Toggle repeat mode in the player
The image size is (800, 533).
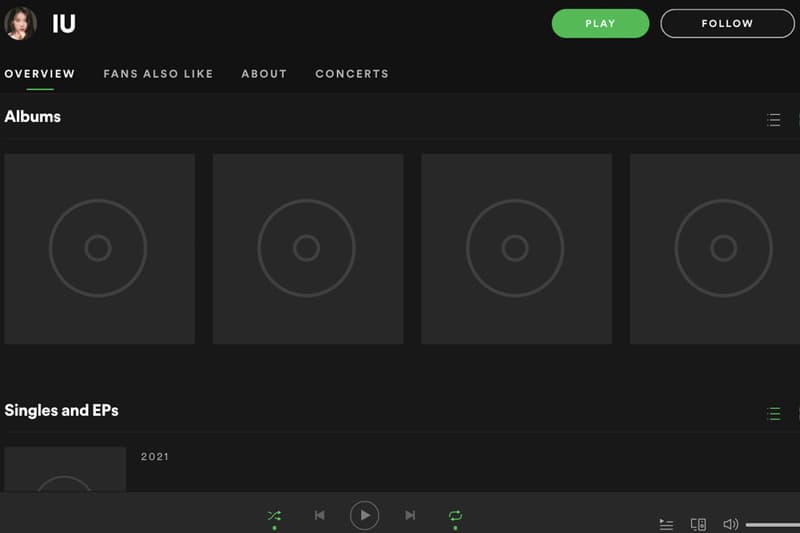tap(455, 515)
